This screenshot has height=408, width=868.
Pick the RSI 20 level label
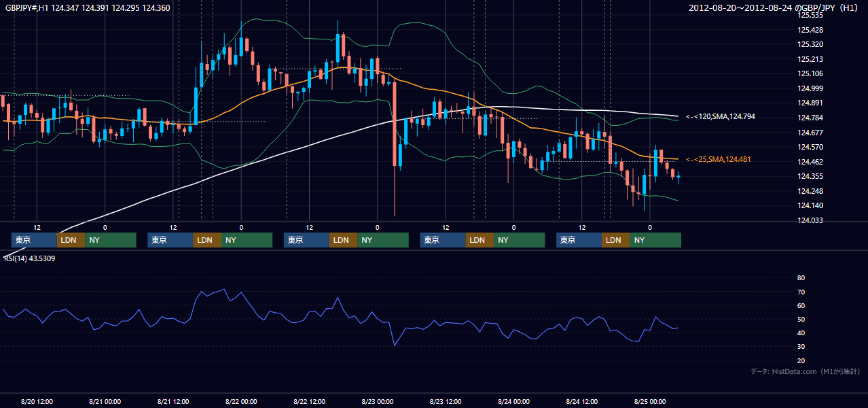tap(801, 360)
